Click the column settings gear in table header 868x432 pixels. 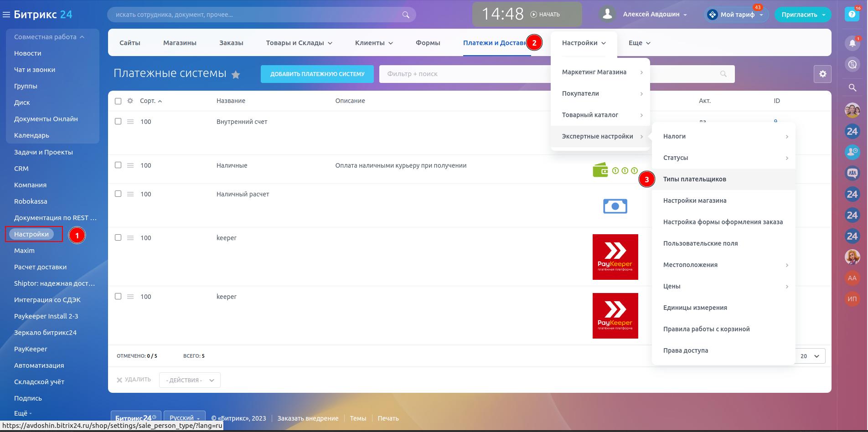(130, 101)
